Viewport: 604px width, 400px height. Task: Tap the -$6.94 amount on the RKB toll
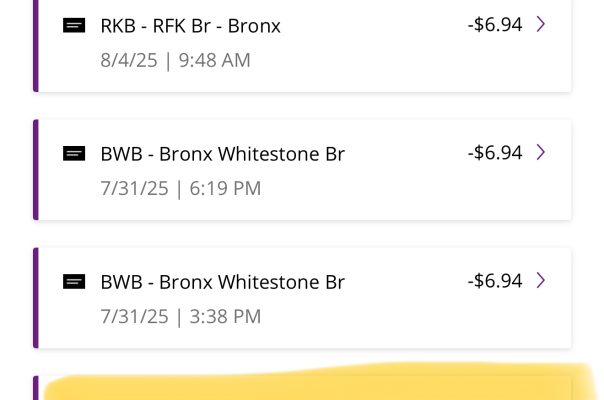pos(495,24)
